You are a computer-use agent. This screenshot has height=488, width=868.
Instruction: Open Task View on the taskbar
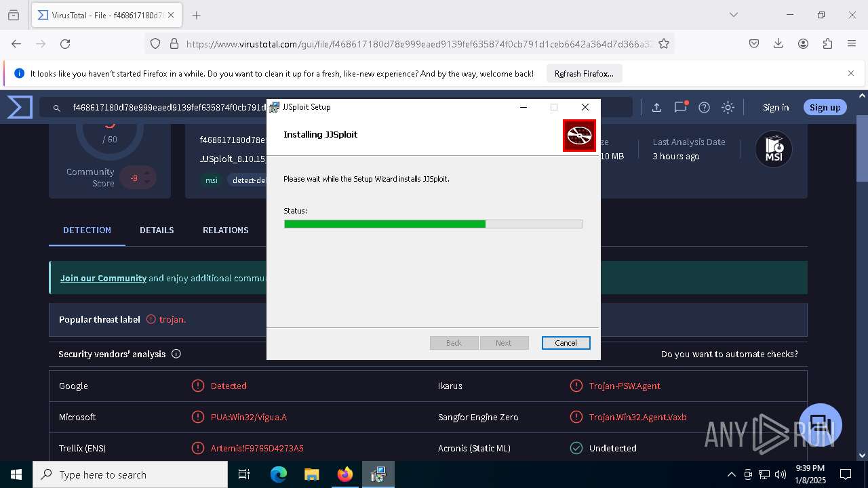(x=244, y=474)
